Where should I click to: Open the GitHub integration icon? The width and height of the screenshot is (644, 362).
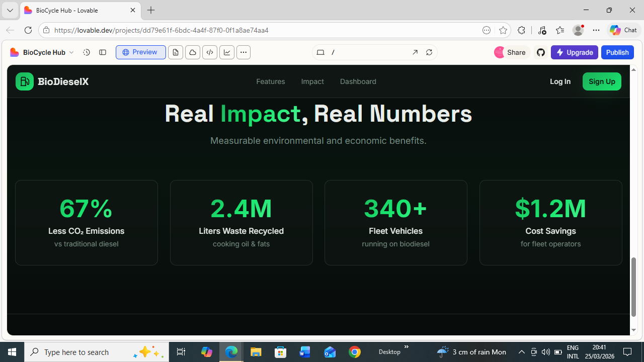click(x=541, y=52)
